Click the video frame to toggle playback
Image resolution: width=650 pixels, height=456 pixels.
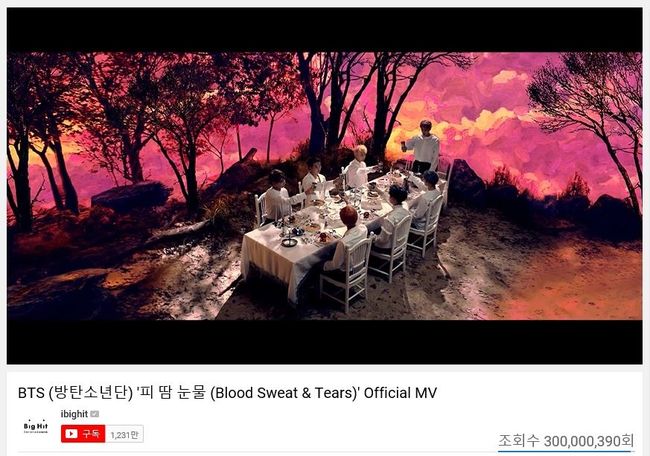tap(325, 186)
